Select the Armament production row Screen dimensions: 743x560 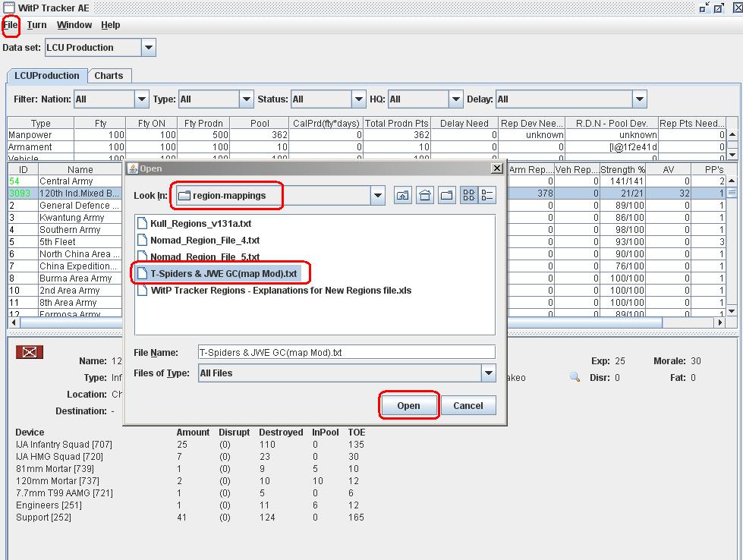[367, 147]
